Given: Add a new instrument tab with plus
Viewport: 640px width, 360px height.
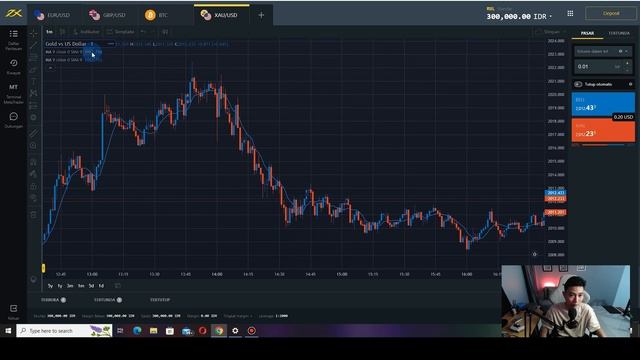Looking at the screenshot, I should [x=261, y=15].
